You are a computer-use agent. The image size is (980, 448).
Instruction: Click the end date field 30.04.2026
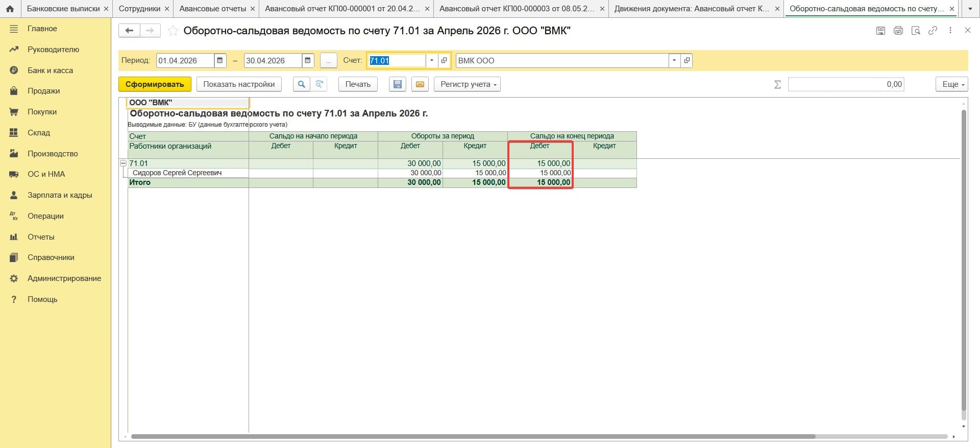tap(273, 60)
